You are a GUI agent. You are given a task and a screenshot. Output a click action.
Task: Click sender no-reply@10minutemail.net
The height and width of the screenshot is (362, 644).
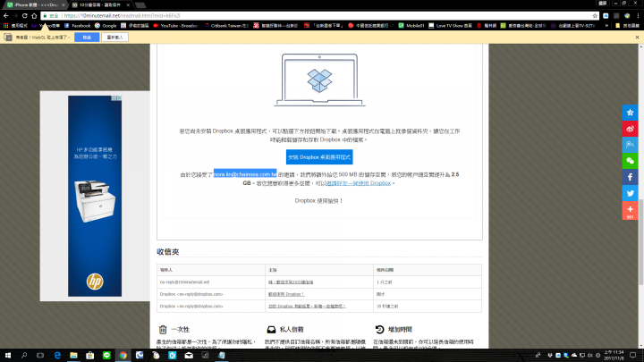coord(185,282)
